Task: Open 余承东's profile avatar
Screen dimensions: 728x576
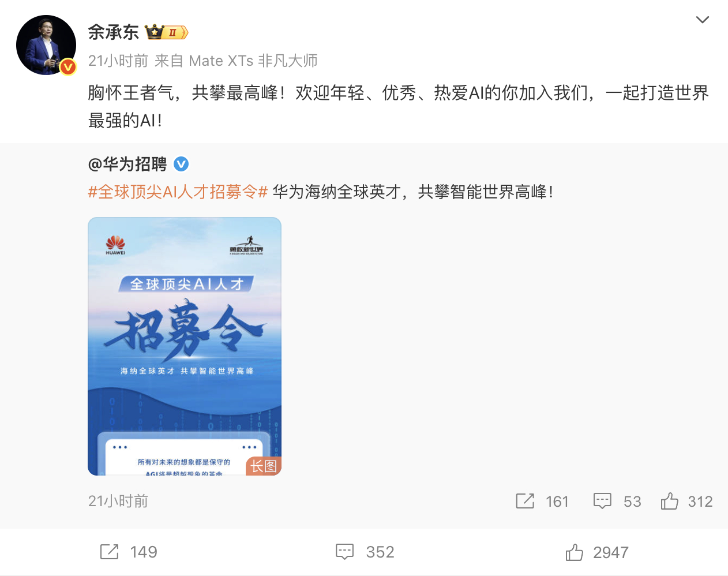Action: coord(46,45)
